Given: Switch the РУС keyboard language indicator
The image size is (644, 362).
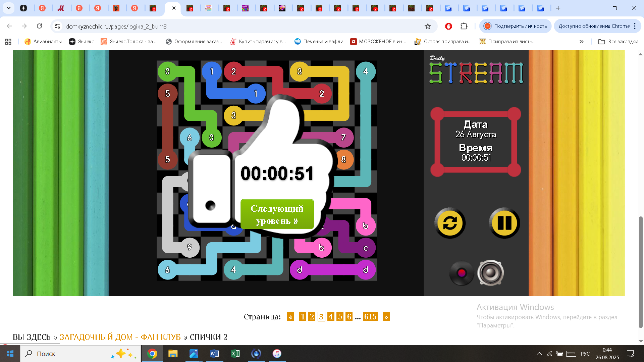Looking at the screenshot, I should coord(585,354).
